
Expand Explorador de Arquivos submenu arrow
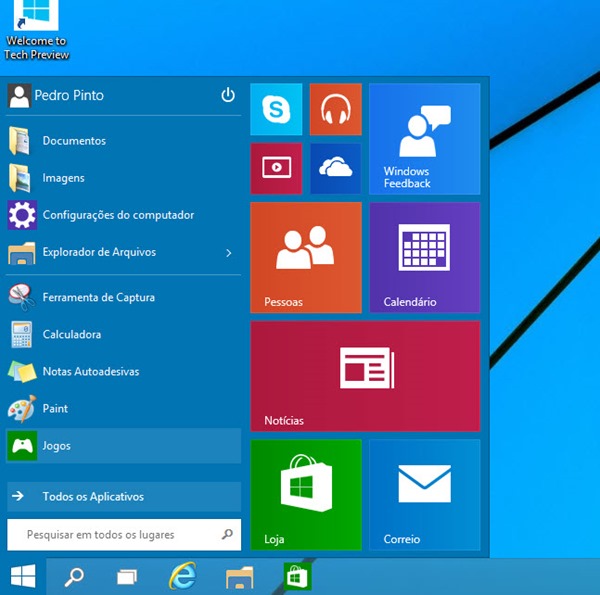point(229,253)
